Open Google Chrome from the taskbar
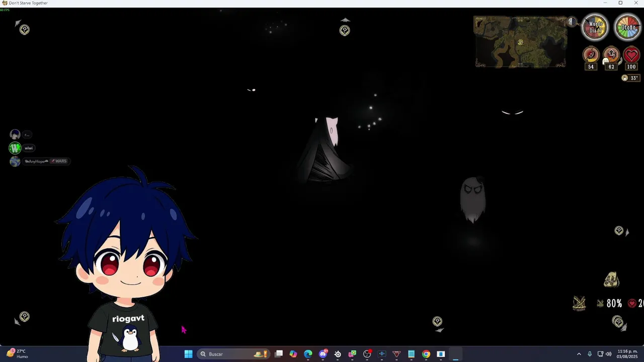This screenshot has height=362, width=644. point(426,354)
